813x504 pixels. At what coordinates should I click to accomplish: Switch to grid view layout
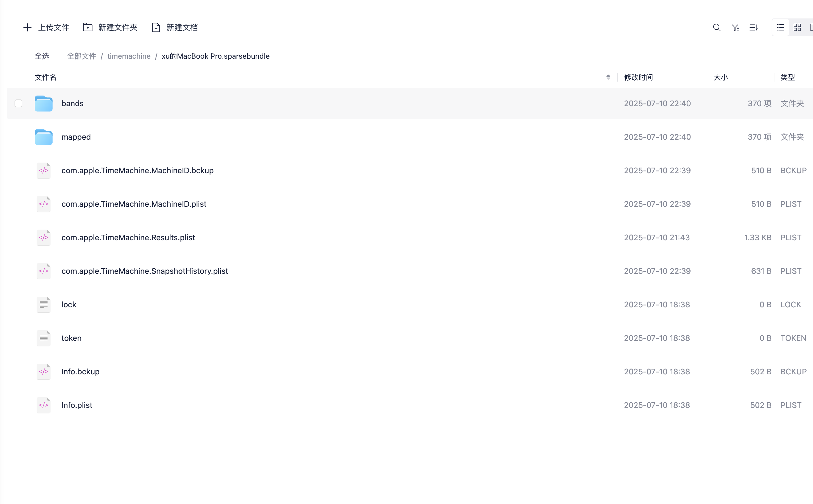(x=797, y=27)
